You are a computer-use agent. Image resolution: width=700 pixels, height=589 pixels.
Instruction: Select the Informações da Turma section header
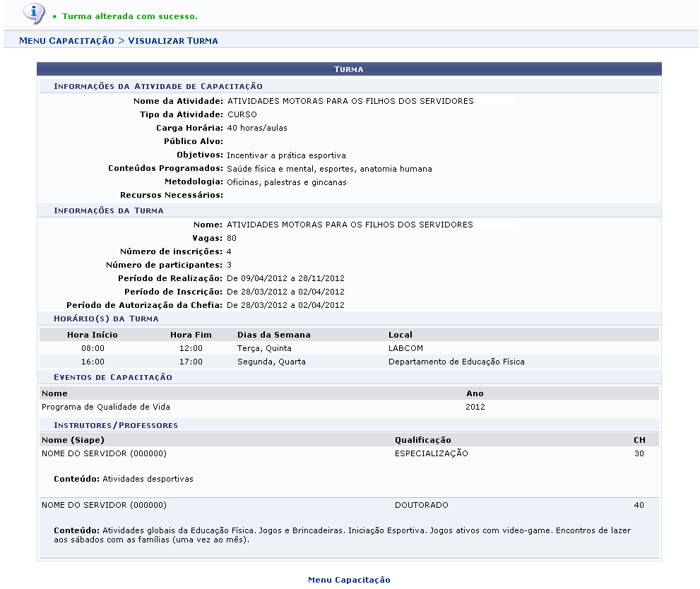coord(109,210)
